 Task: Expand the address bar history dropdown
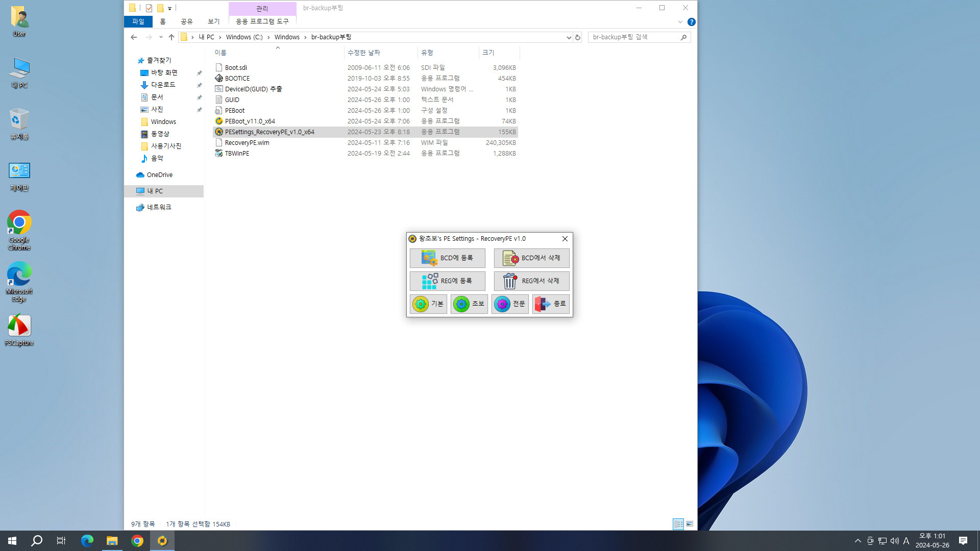[569, 37]
